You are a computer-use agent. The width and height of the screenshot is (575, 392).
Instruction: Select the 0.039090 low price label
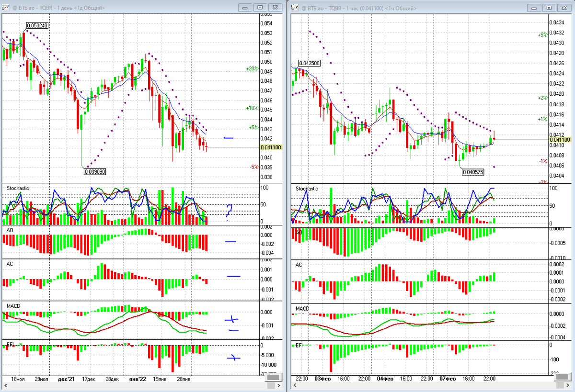[x=94, y=171]
